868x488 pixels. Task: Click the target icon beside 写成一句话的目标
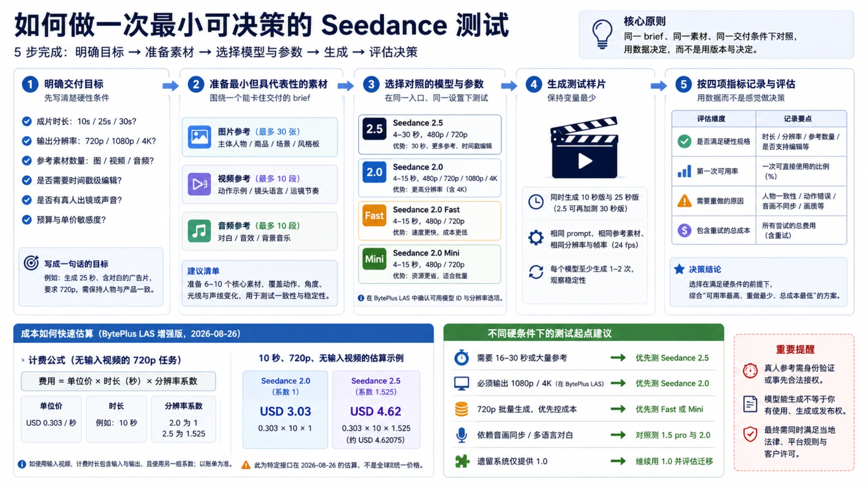tap(31, 263)
